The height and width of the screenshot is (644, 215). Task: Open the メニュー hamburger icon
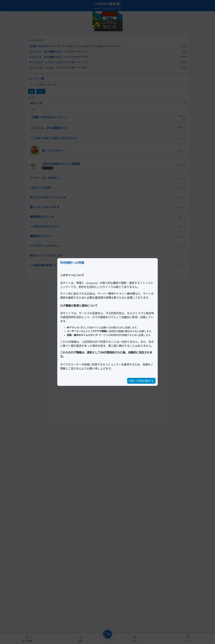(x=188, y=638)
